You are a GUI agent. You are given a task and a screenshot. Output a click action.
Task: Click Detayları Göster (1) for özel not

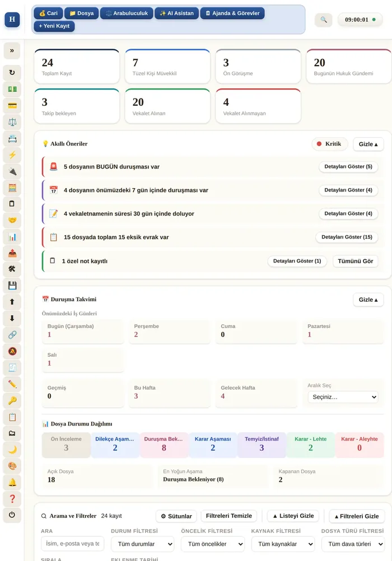(x=297, y=261)
